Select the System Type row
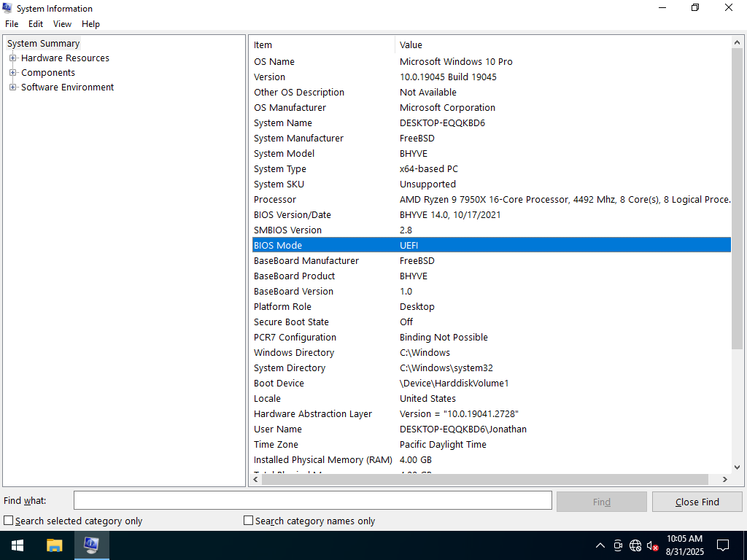 491,169
